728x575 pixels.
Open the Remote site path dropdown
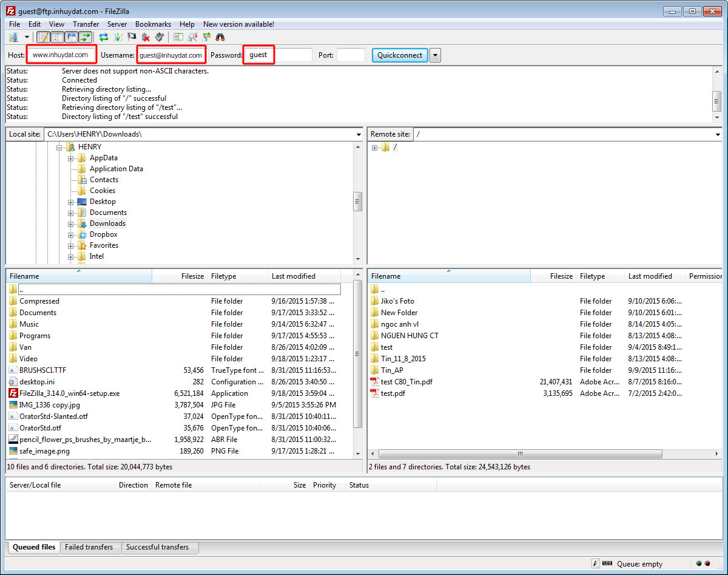(x=718, y=134)
